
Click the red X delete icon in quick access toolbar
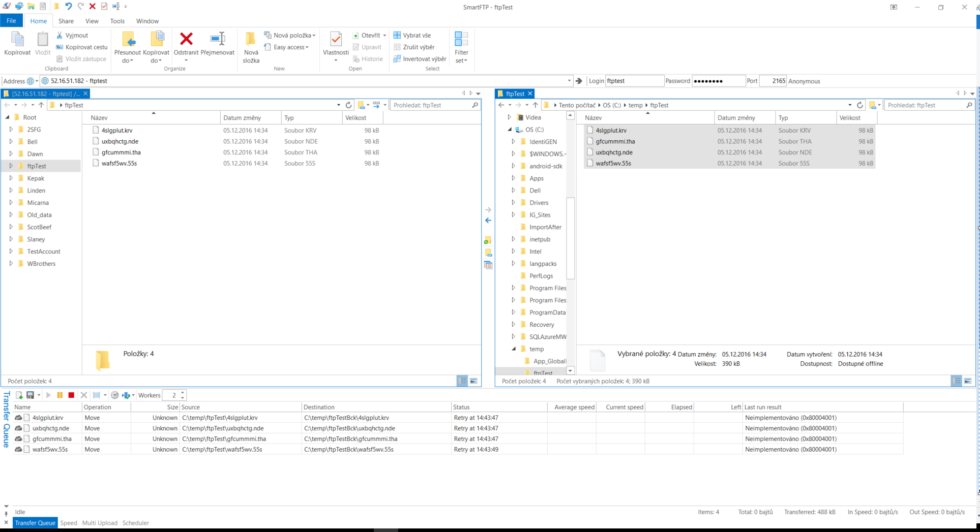(x=92, y=7)
